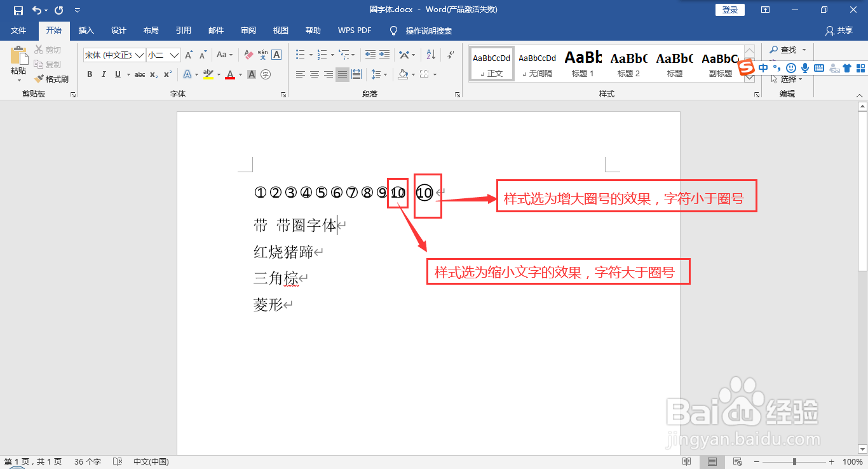Viewport: 868px width, 469px height.
Task: Center the paragraph text
Action: [x=315, y=74]
